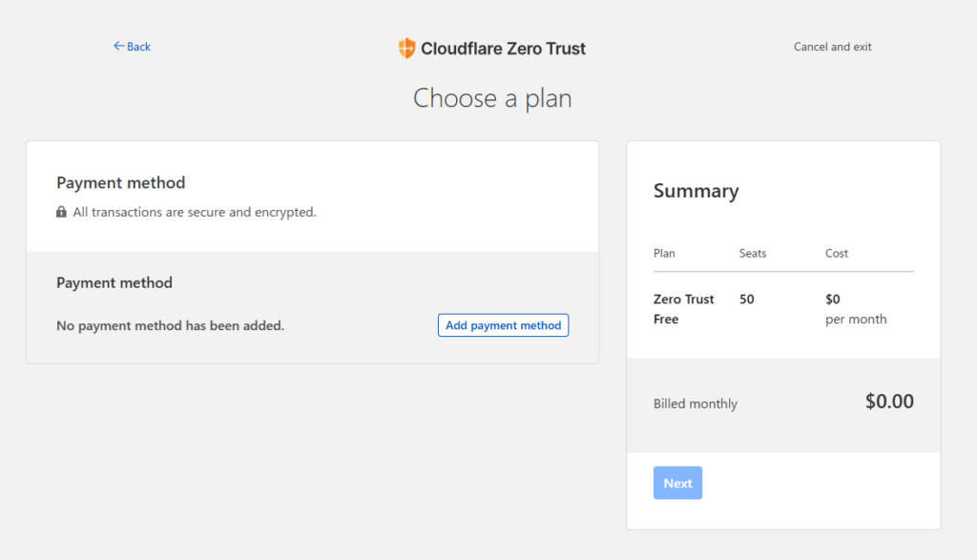Click the Summary panel heading
Viewport: 977px width, 560px height.
[696, 191]
